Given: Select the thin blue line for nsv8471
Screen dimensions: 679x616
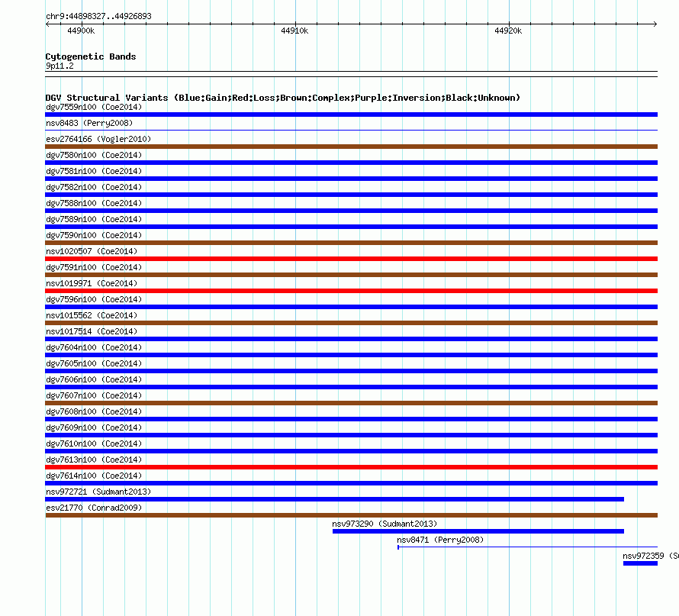Looking at the screenshot, I should (x=527, y=547).
